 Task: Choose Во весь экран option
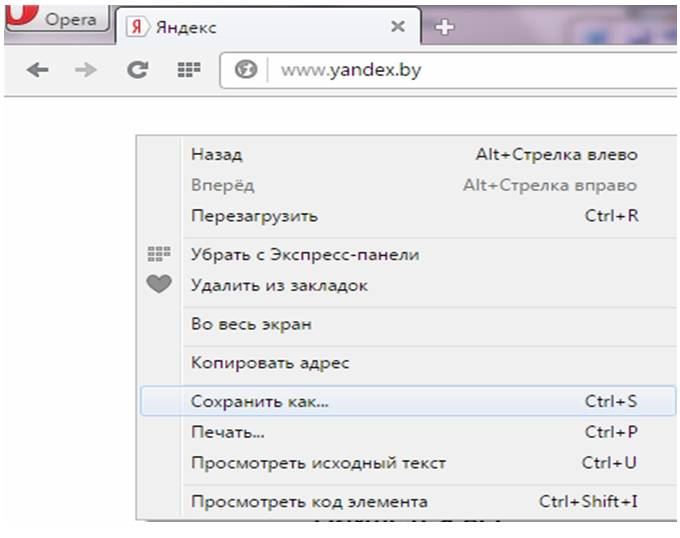(251, 324)
